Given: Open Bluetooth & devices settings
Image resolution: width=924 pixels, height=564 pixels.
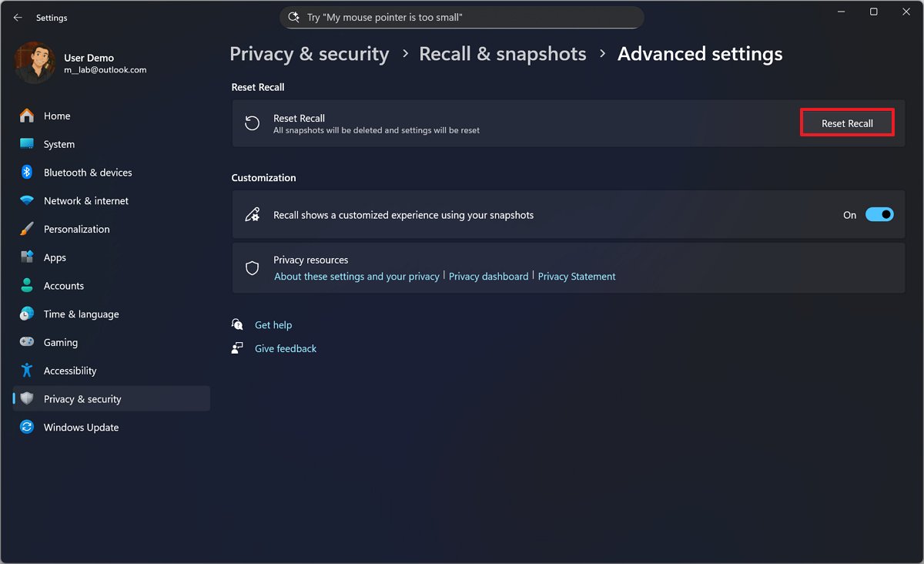Looking at the screenshot, I should (x=87, y=172).
